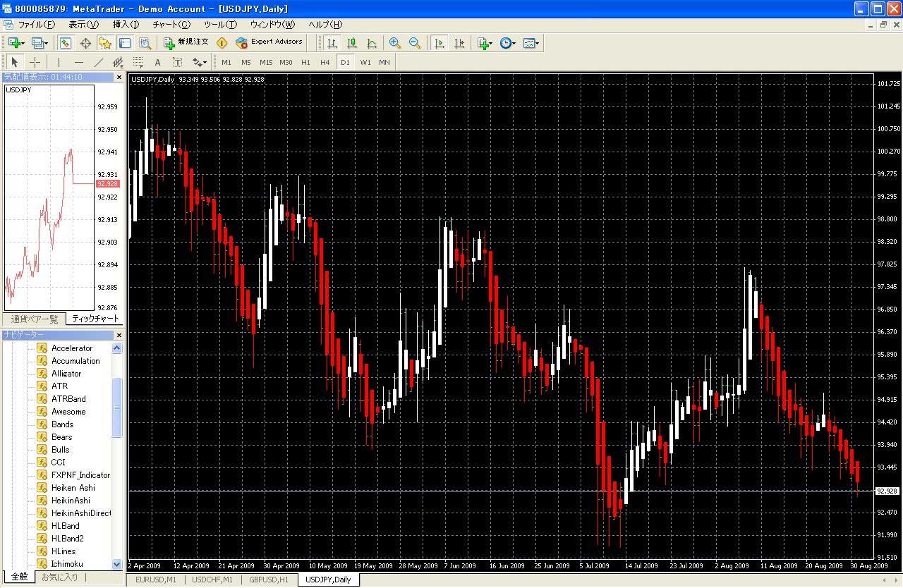Toggle the chart shift button
This screenshot has width=903, height=588.
[x=459, y=43]
